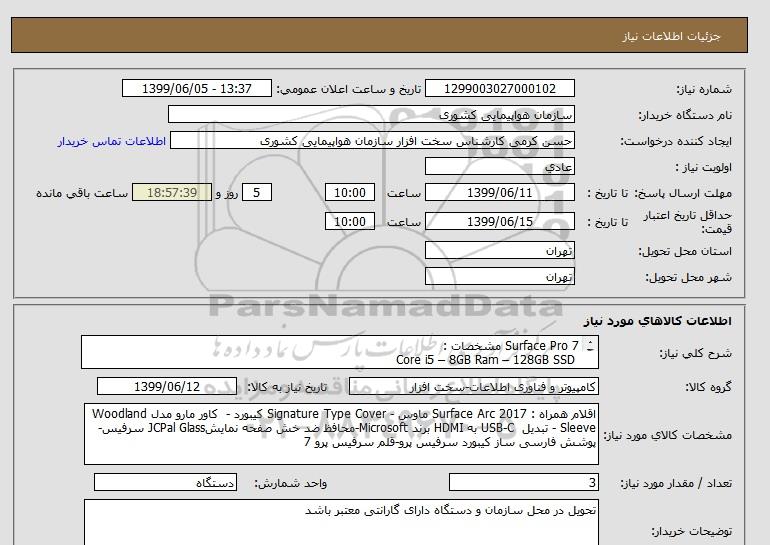Screen dimensions: 770x545
Task: Click the section heading اطلاعات کالاهاي مورد نیاز
Action: 658,321
